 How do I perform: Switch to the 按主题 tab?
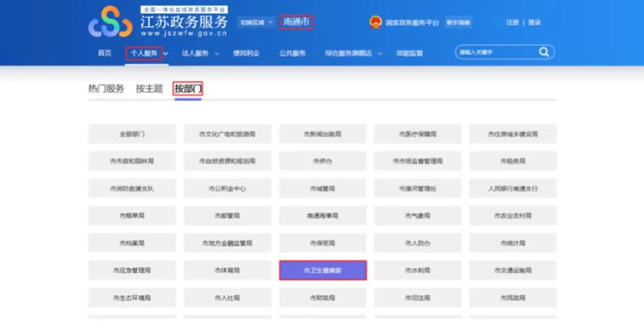pos(149,89)
